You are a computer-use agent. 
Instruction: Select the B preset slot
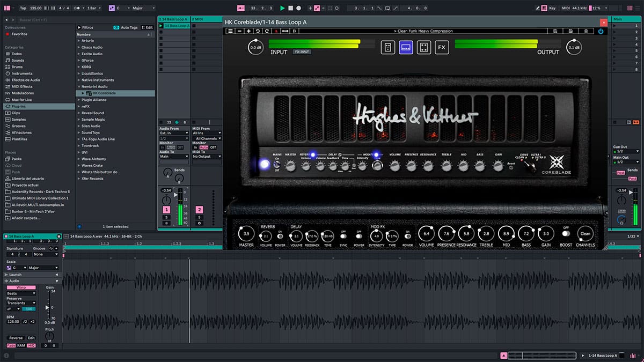[294, 31]
